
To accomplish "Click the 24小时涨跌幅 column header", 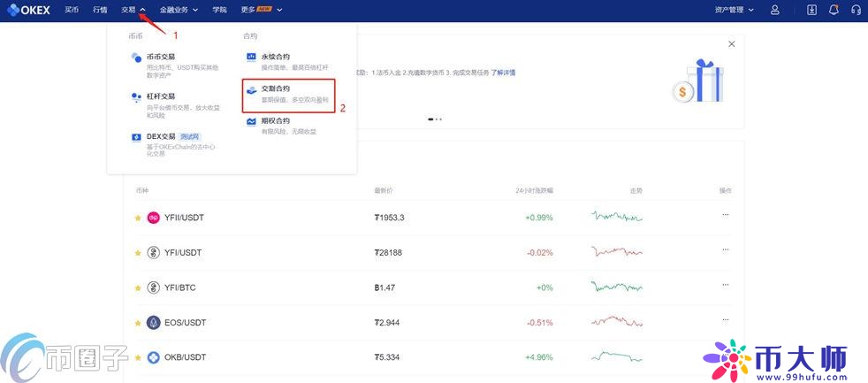I will pyautogui.click(x=534, y=191).
